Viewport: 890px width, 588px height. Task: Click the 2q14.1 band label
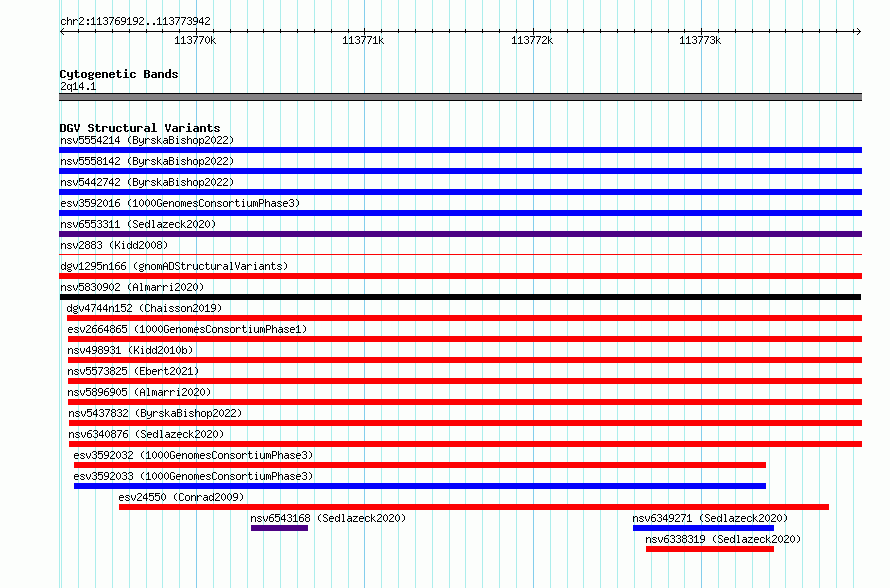pos(78,86)
